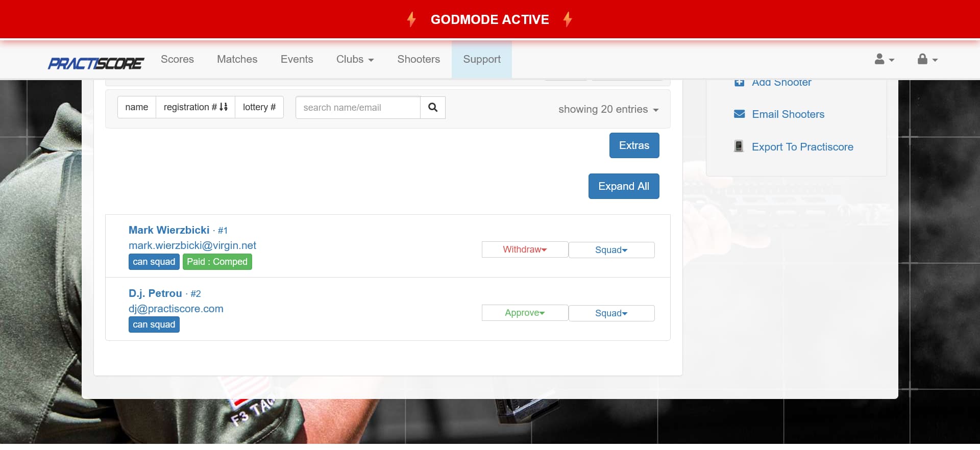Click the search magnifier icon
980x450 pixels.
click(x=432, y=108)
